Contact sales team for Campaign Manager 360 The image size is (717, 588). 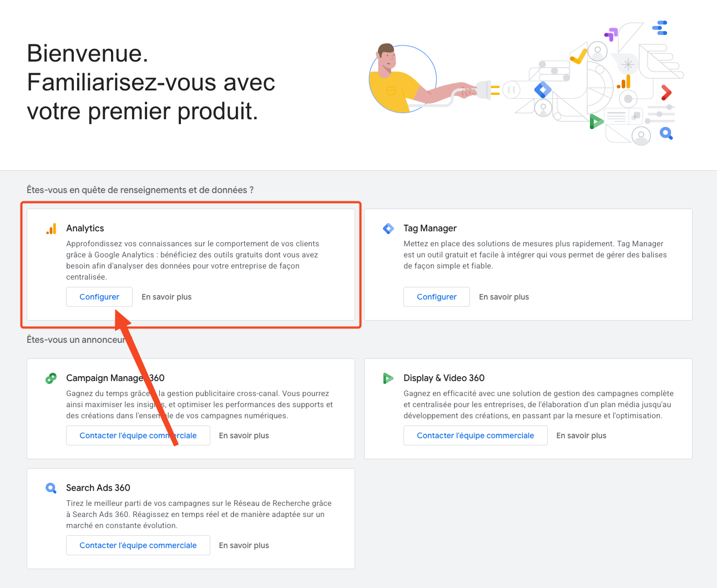[138, 435]
